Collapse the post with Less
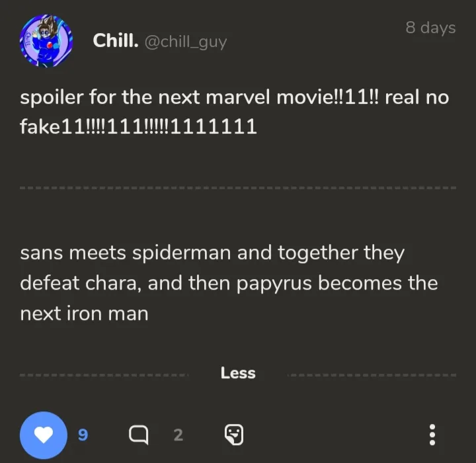Viewport: 476px width, 463px height. [238, 373]
